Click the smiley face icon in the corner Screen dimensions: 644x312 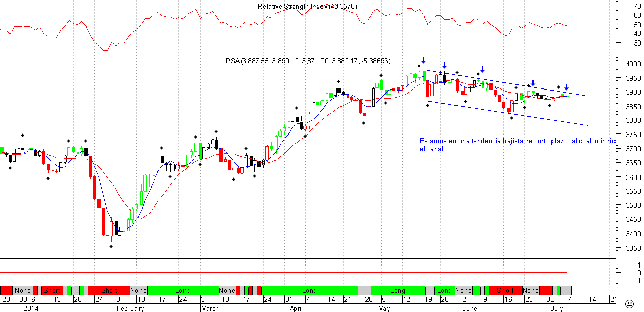pos(629,304)
